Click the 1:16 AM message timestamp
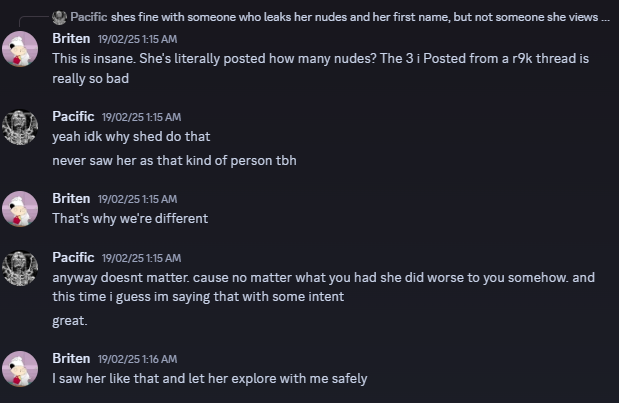The image size is (619, 403). 137,359
